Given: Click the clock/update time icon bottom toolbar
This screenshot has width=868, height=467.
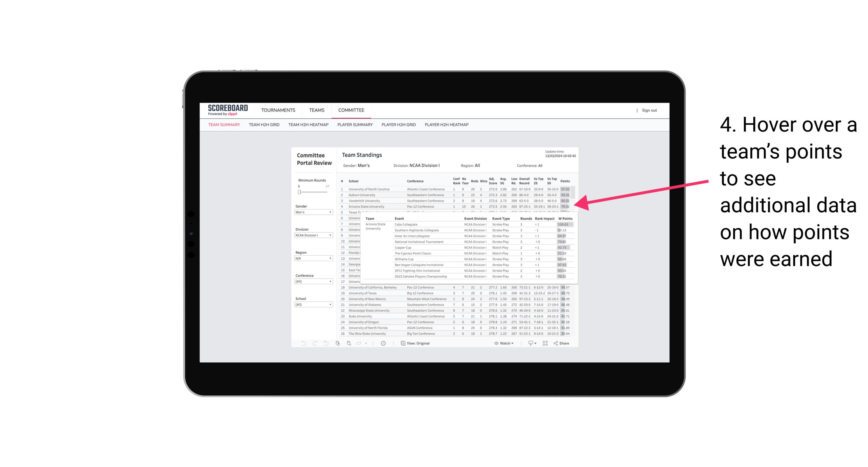Looking at the screenshot, I should pyautogui.click(x=384, y=343).
